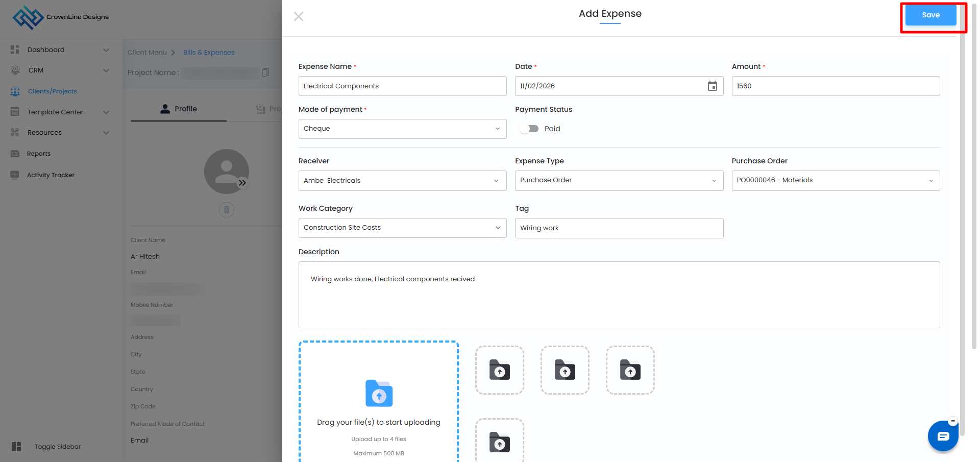Image resolution: width=980 pixels, height=462 pixels.
Task: Click the bottom-row upload slot
Action: coord(500,441)
